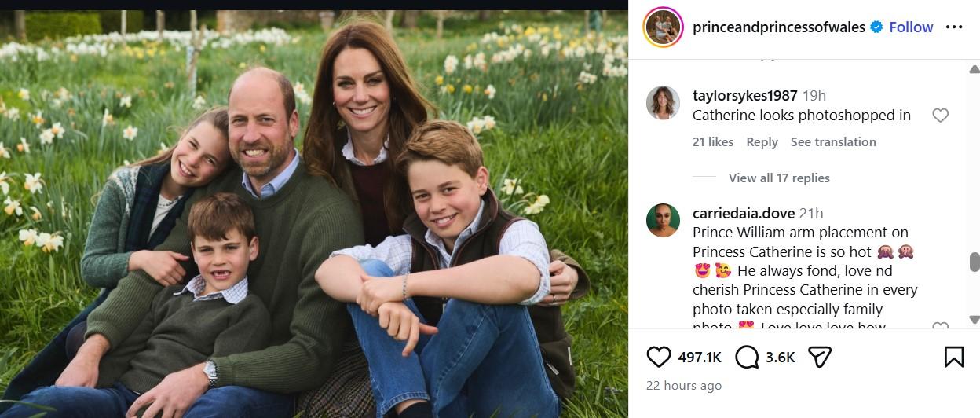Like taylorsykes1987's comment
Screen dimensions: 980x418
pos(940,115)
